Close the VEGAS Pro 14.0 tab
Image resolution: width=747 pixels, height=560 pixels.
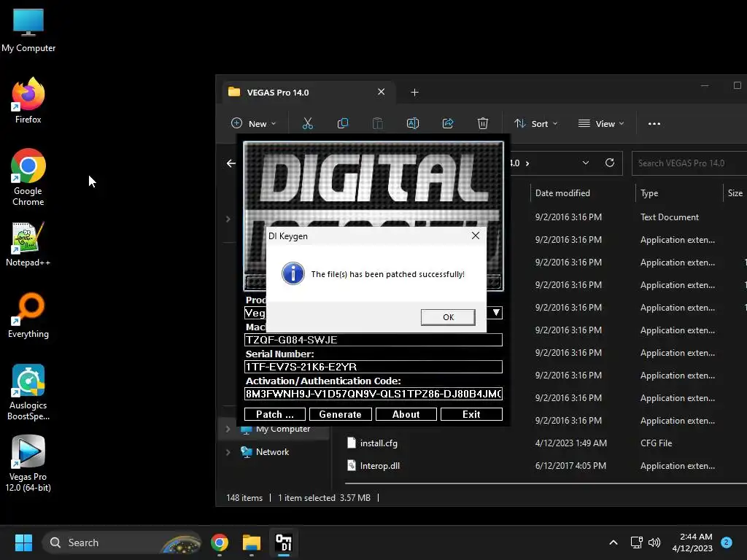click(381, 92)
